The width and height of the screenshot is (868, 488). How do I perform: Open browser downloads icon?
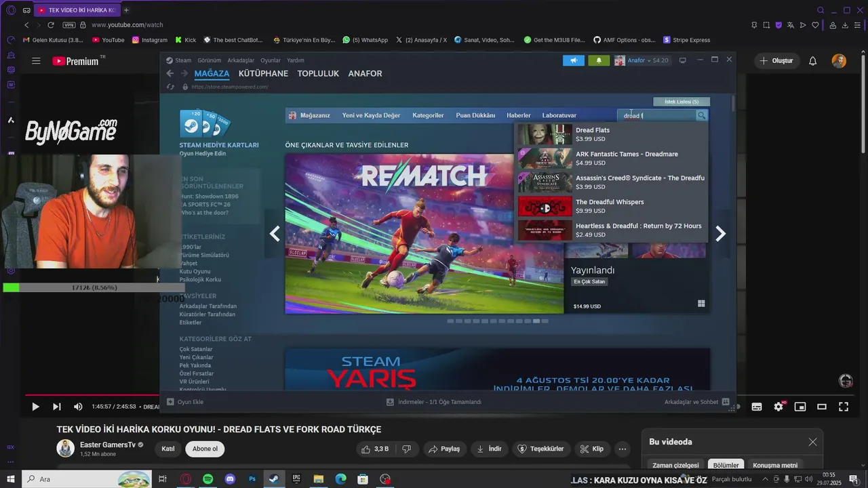click(846, 25)
